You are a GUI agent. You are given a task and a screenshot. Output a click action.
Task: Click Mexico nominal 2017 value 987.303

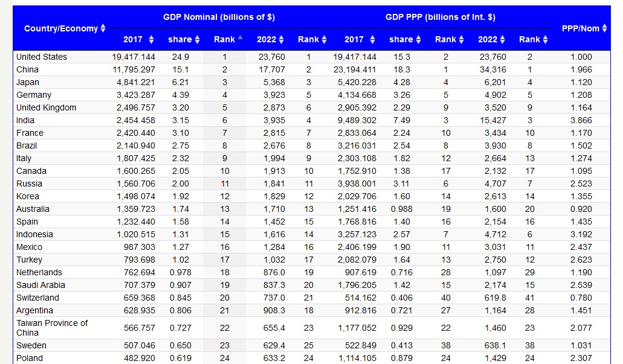pyautogui.click(x=140, y=247)
